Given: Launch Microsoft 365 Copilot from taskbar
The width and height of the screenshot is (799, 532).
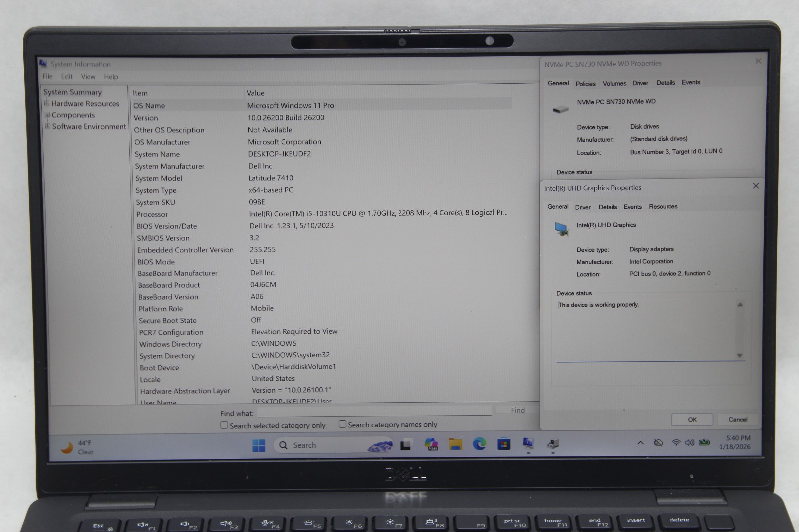Looking at the screenshot, I should pyautogui.click(x=431, y=444).
